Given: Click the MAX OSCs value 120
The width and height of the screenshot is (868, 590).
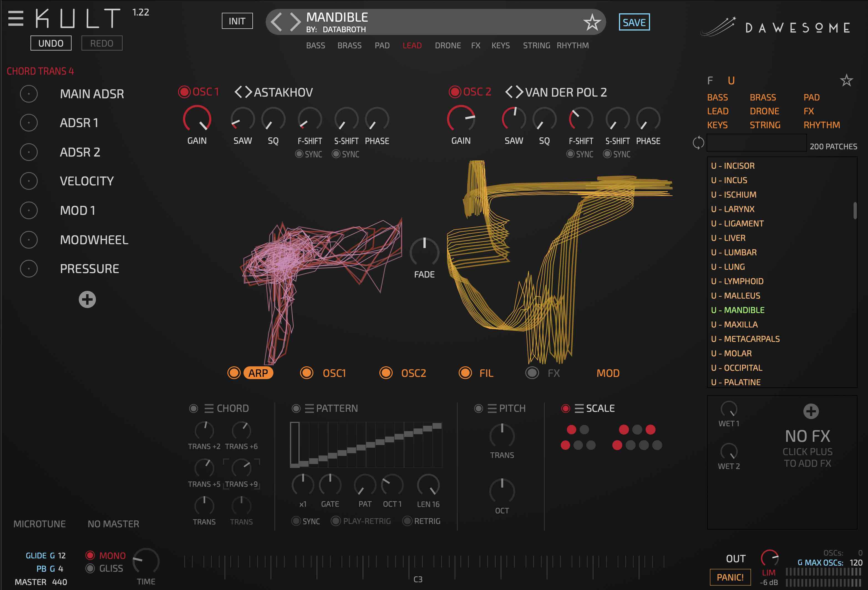Looking at the screenshot, I should (x=856, y=562).
